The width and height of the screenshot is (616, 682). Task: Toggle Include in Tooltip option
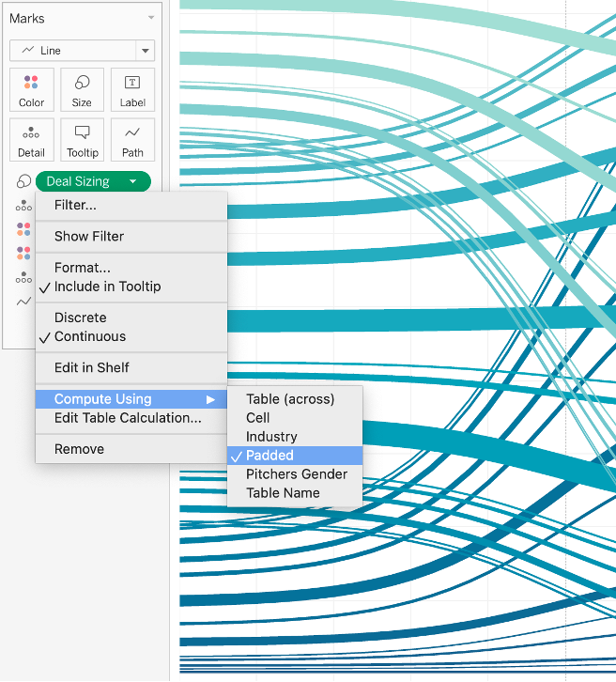coord(131,287)
